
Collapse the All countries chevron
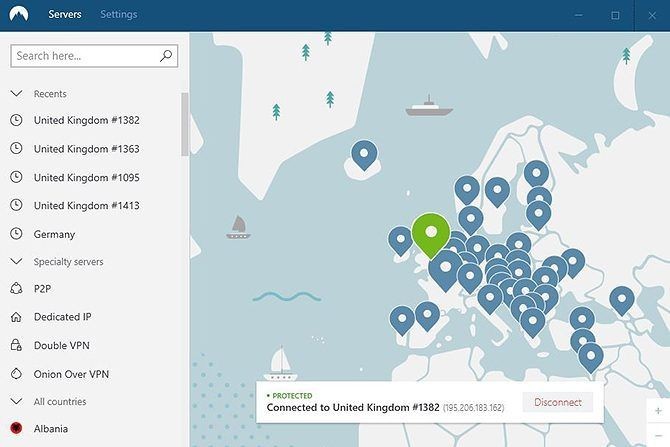tap(16, 401)
